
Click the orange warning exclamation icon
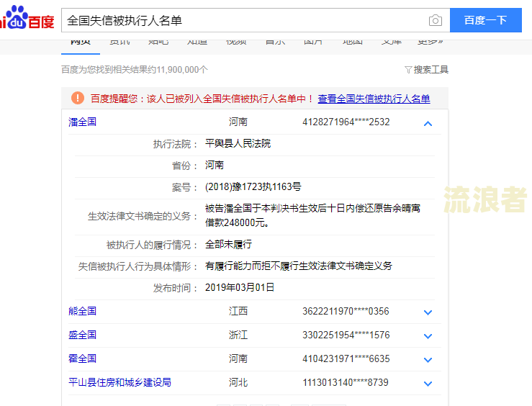coord(78,98)
